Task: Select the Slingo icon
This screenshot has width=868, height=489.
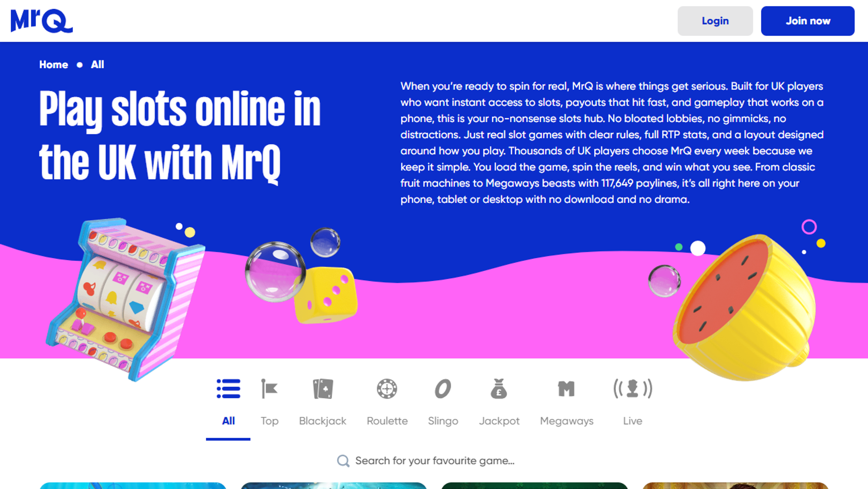Action: point(443,389)
